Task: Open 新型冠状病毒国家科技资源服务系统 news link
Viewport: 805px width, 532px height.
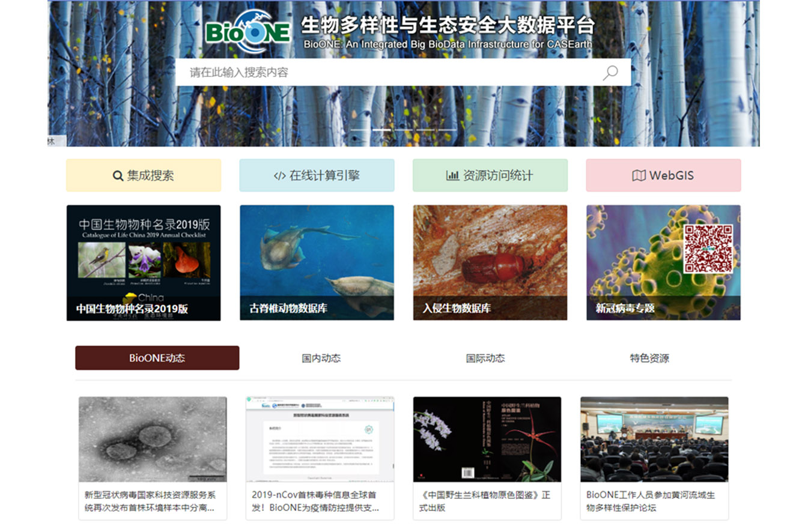Action: tap(150, 501)
